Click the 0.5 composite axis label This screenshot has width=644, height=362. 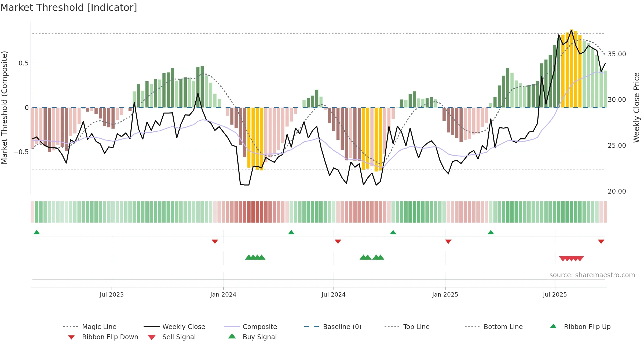[23, 63]
